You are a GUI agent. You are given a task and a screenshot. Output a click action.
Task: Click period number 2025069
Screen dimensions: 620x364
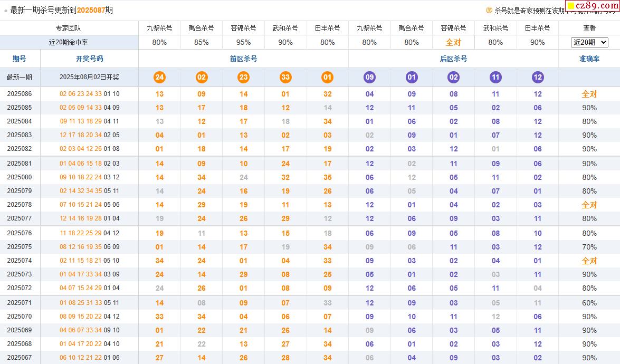click(20, 330)
